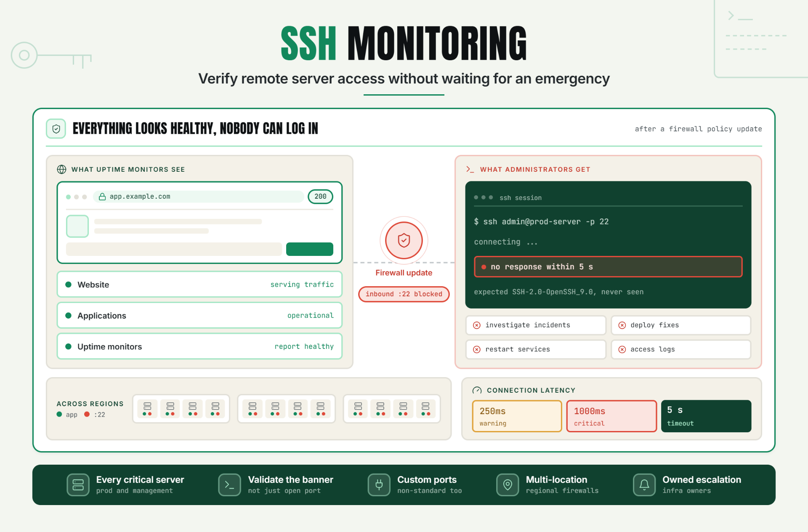This screenshot has width=808, height=532.
Task: Click the SSH Monitoring page title
Action: [x=404, y=43]
